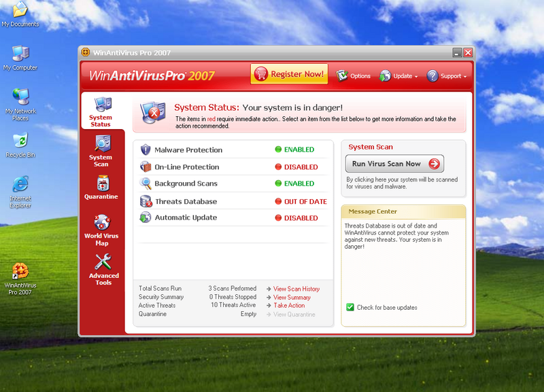This screenshot has width=544, height=392.
Task: Minimize the WinAntiVirus Pro 2007 window
Action: tap(457, 53)
